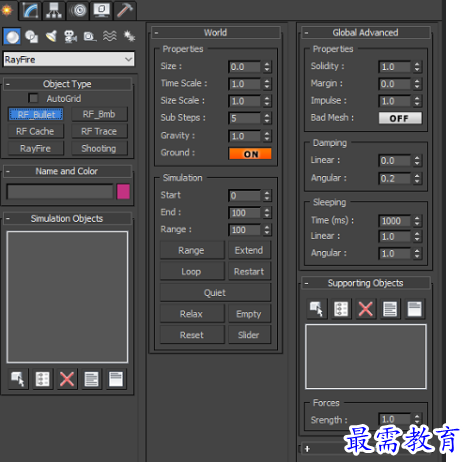Click the RayFire object button

click(x=36, y=148)
